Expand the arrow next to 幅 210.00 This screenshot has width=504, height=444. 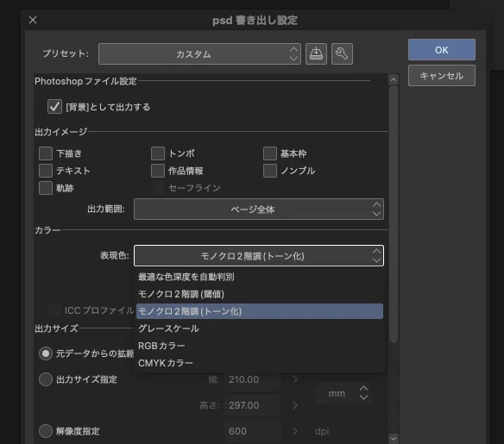pos(295,379)
